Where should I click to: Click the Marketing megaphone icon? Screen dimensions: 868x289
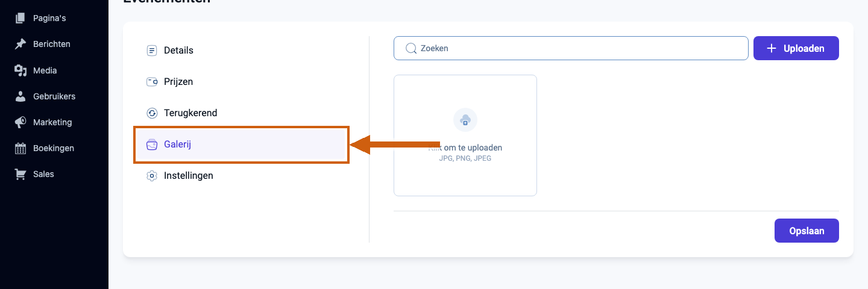(x=20, y=122)
